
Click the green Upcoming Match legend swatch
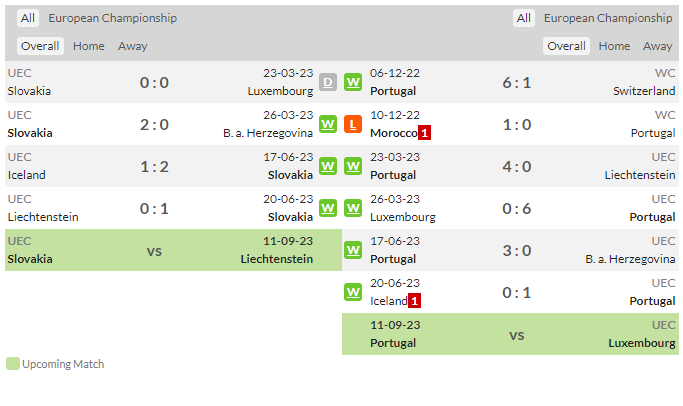tap(13, 364)
